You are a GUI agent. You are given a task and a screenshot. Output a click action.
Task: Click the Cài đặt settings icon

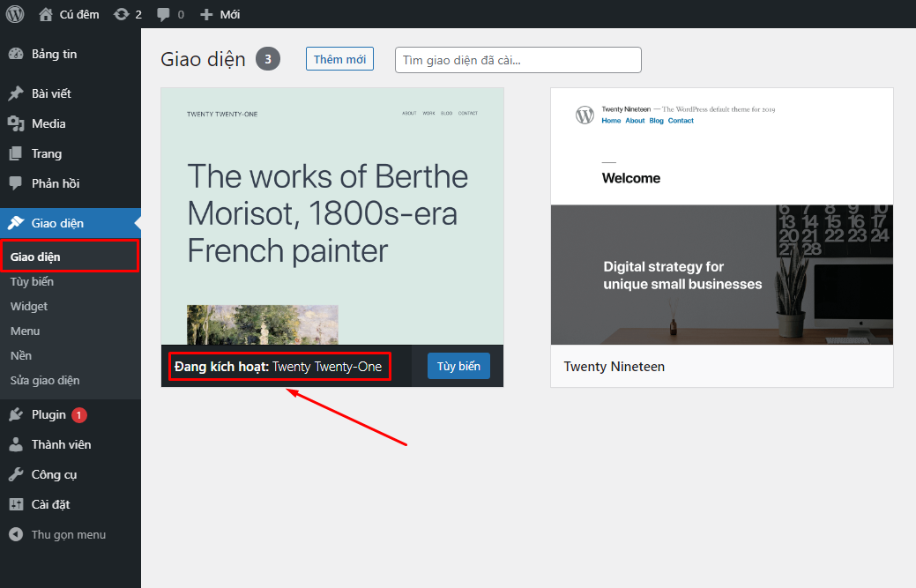[16, 504]
